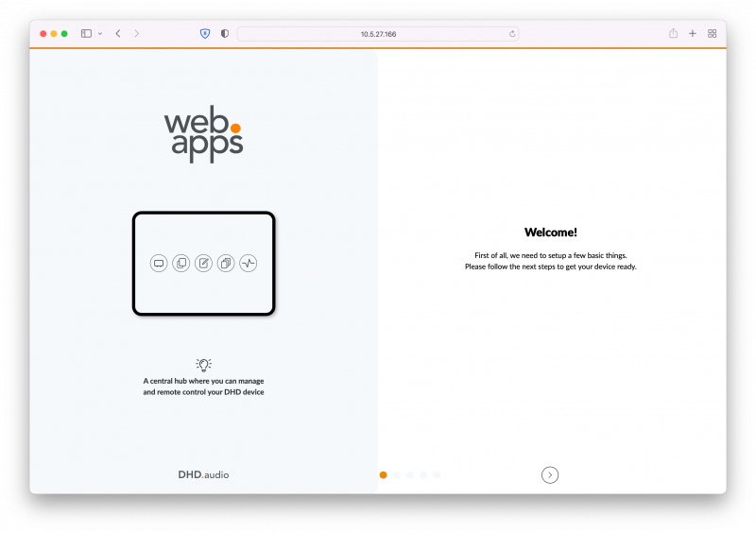Click text 'and remote control your DHD device'
The image size is (756, 533).
click(203, 391)
